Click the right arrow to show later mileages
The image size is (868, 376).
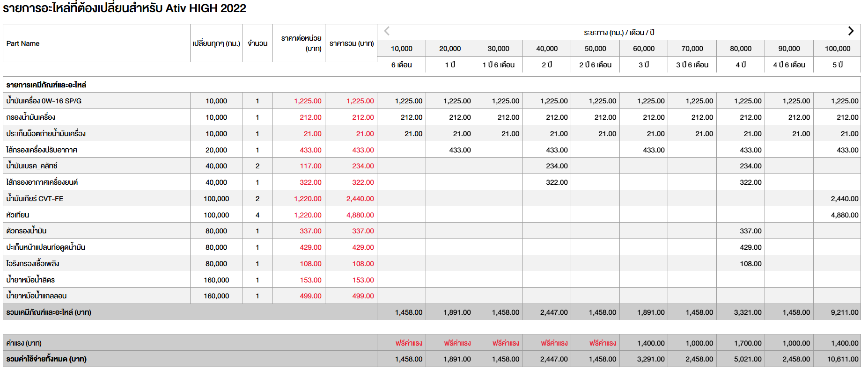tap(851, 31)
